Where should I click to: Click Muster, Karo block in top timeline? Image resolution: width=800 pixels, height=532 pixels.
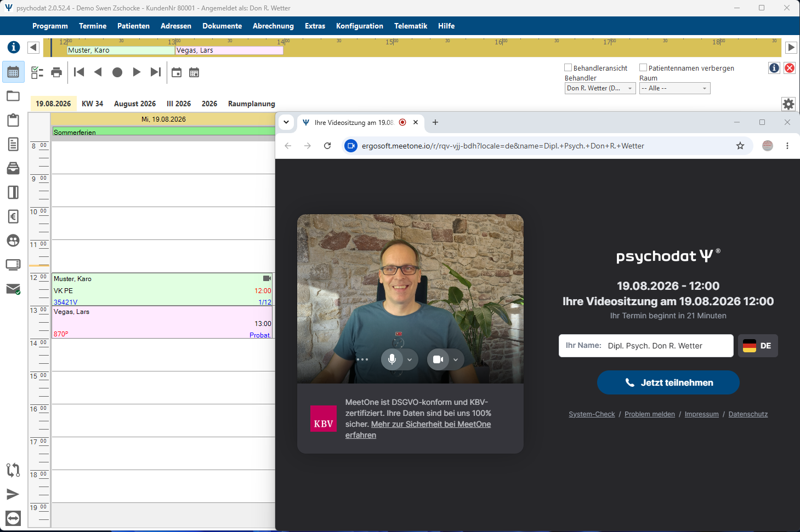pyautogui.click(x=121, y=50)
